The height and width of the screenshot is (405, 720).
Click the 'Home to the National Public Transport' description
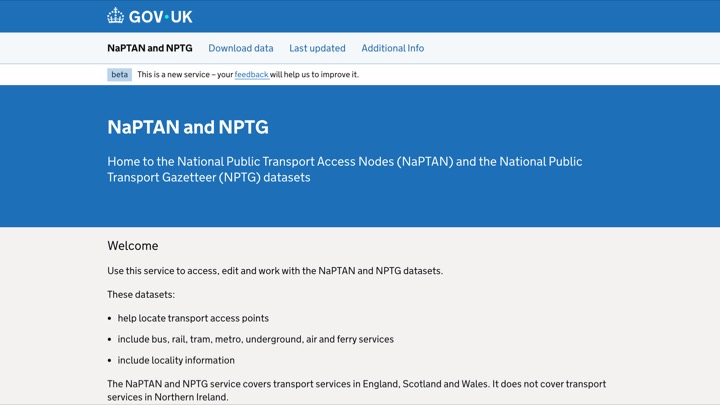click(344, 169)
